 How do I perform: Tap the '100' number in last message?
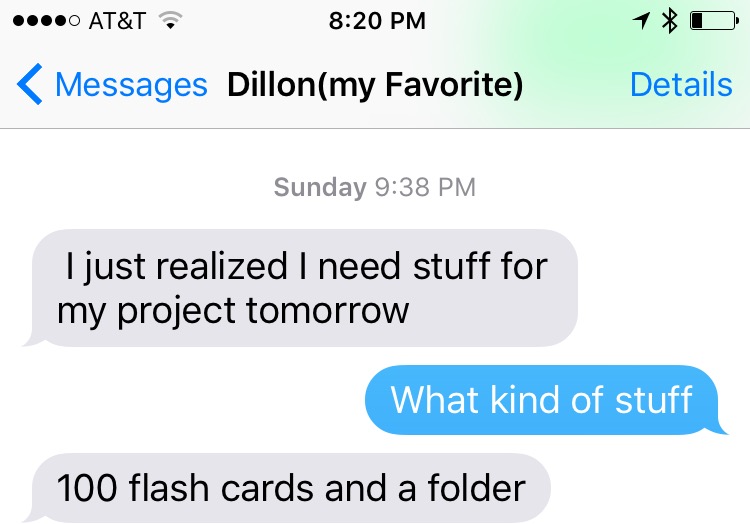(x=87, y=488)
